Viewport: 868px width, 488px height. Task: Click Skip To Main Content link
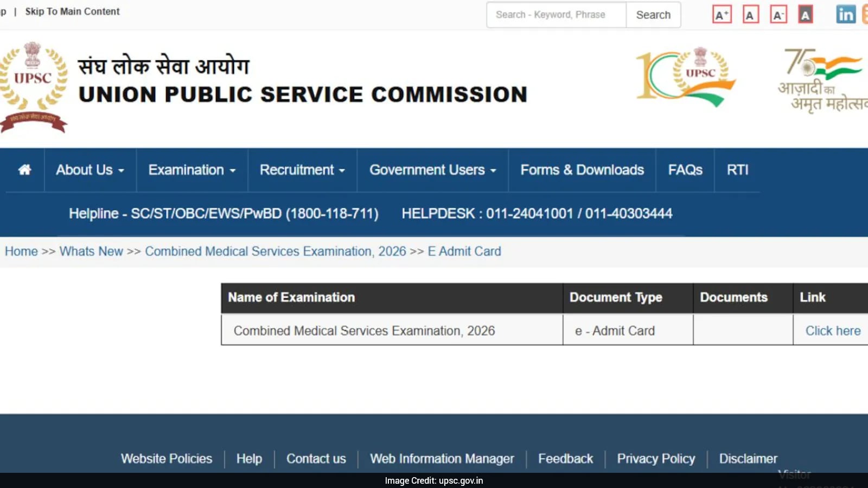72,11
